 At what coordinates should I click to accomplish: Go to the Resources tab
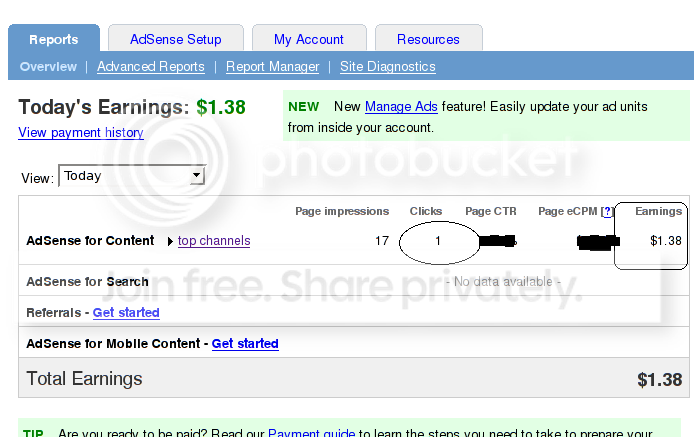pyautogui.click(x=428, y=39)
